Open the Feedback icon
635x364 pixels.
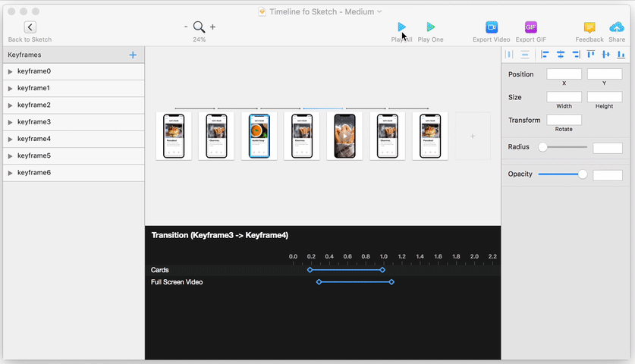click(x=589, y=27)
